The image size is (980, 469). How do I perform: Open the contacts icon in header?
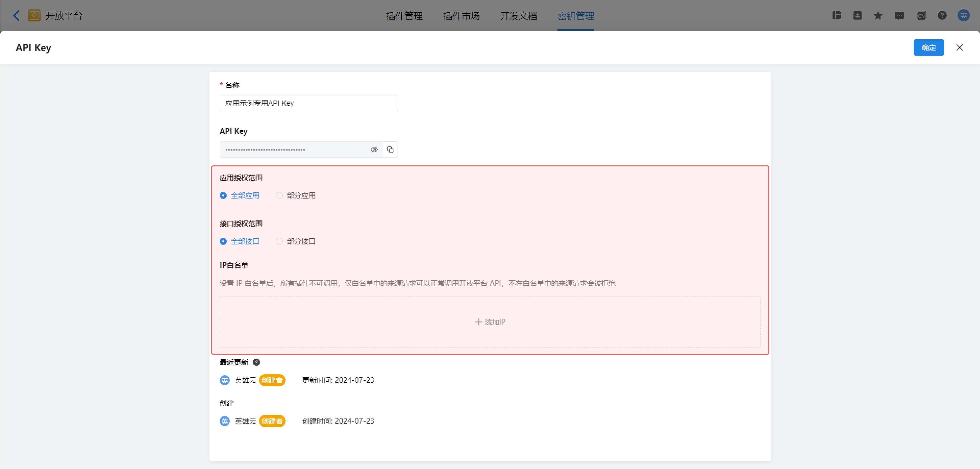pyautogui.click(x=857, y=16)
